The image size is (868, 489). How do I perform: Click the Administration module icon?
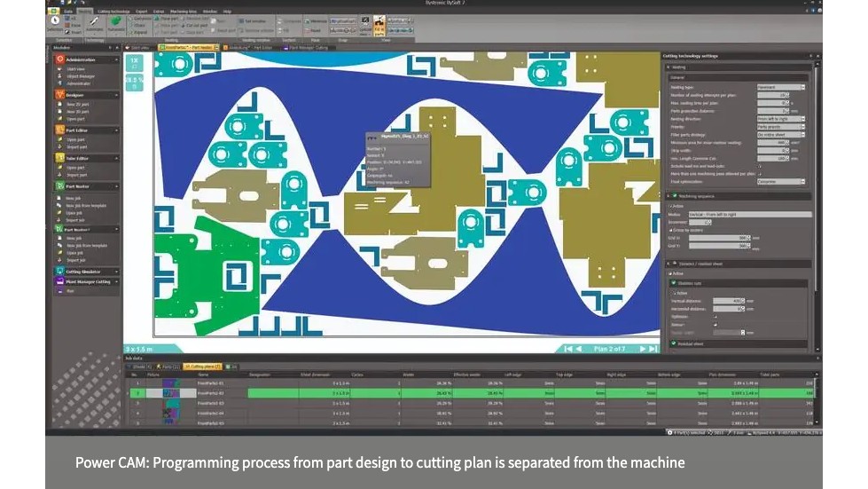[60, 59]
